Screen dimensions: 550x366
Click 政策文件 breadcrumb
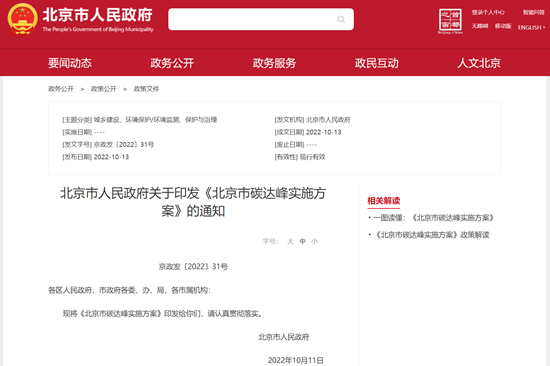tap(146, 89)
